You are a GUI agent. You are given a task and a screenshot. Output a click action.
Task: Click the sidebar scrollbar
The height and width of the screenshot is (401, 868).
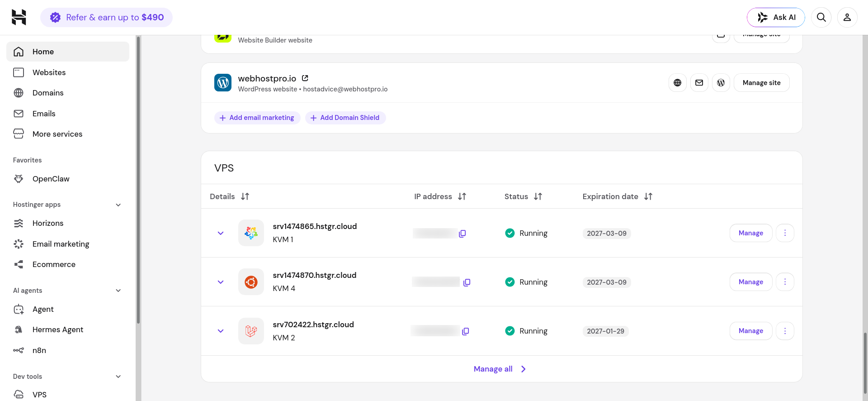pos(138,181)
